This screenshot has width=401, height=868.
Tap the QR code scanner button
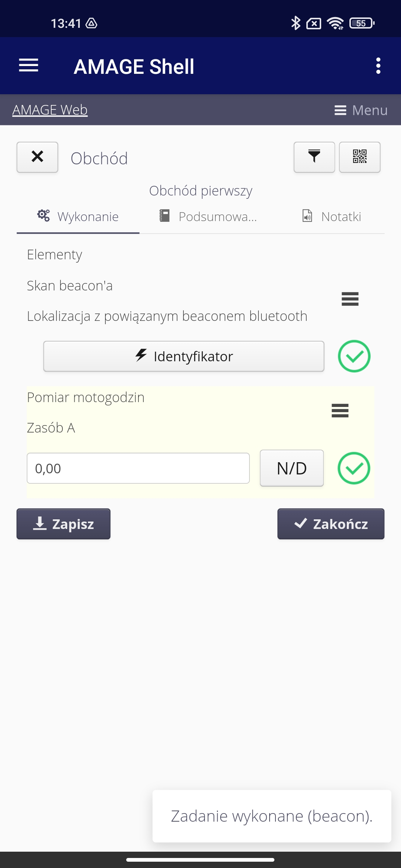(359, 157)
